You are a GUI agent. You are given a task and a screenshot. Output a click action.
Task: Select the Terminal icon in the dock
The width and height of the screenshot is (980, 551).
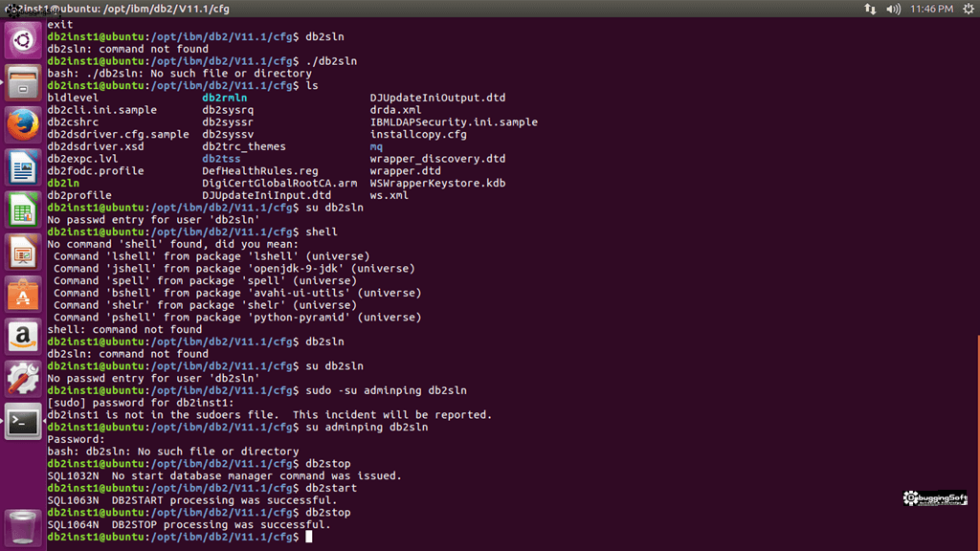pos(21,421)
